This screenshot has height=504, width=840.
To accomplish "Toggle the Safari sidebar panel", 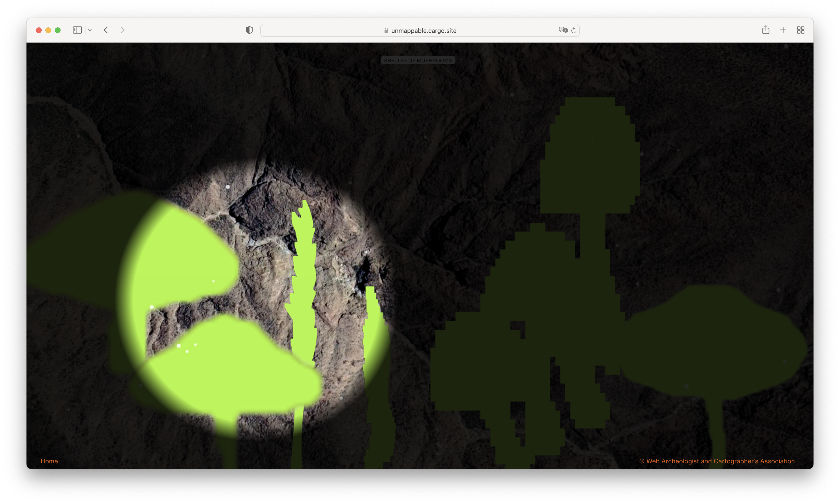I will pos(77,30).
